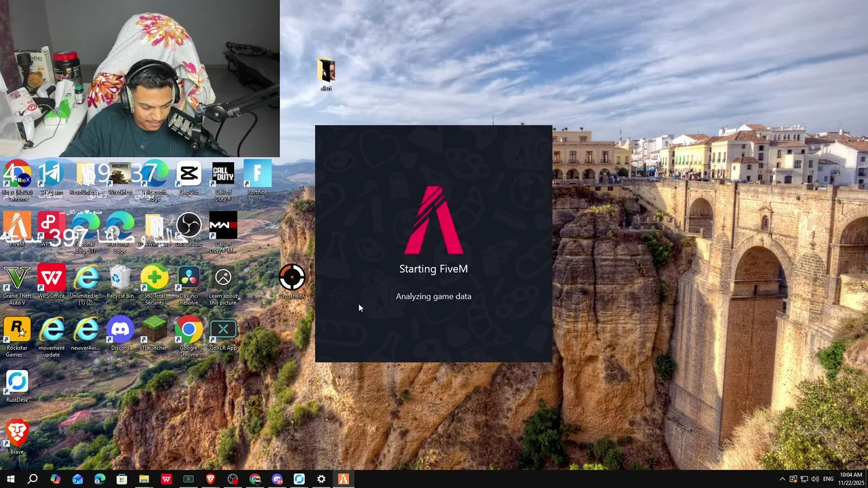Open the newver4wi... Internet Explorer shortcut

86,333
